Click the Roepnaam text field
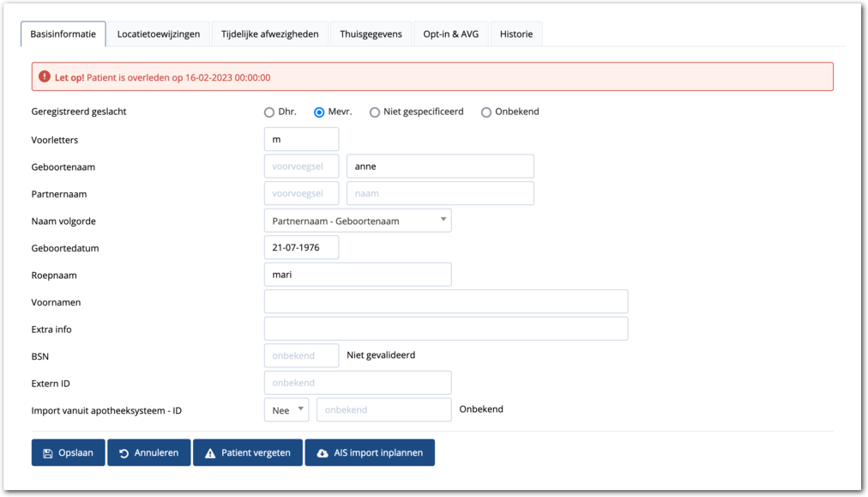The image size is (868, 497). click(358, 275)
